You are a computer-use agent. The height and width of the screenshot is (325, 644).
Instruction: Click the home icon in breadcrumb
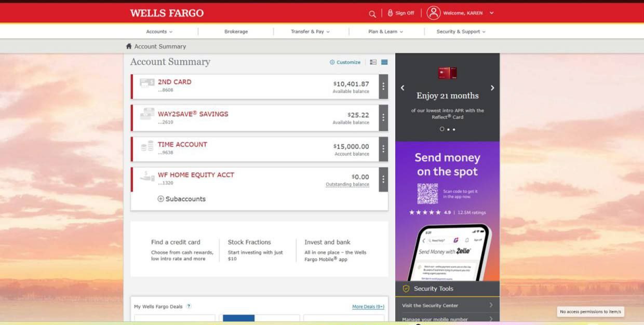(129, 46)
